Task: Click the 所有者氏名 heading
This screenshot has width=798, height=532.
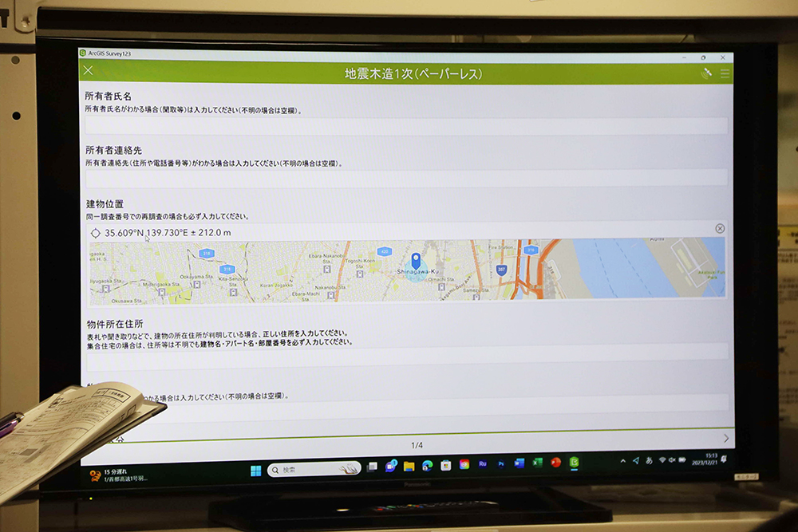Action: [x=108, y=97]
